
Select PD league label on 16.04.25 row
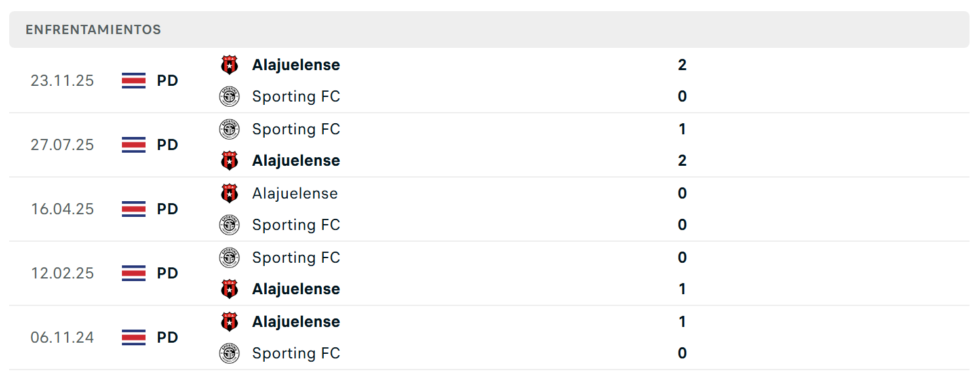click(x=168, y=209)
